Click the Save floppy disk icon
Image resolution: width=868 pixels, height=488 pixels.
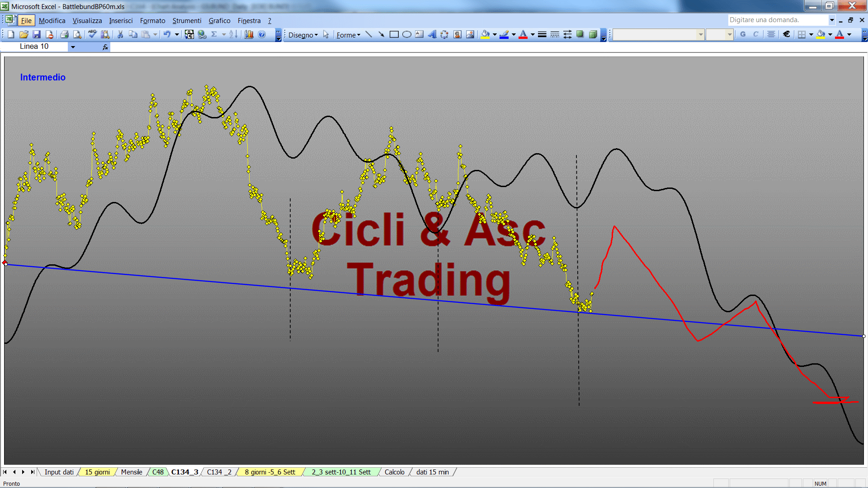37,34
